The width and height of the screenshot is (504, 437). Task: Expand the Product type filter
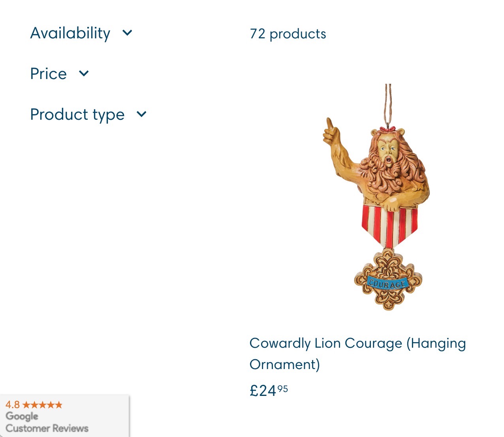[x=88, y=115]
